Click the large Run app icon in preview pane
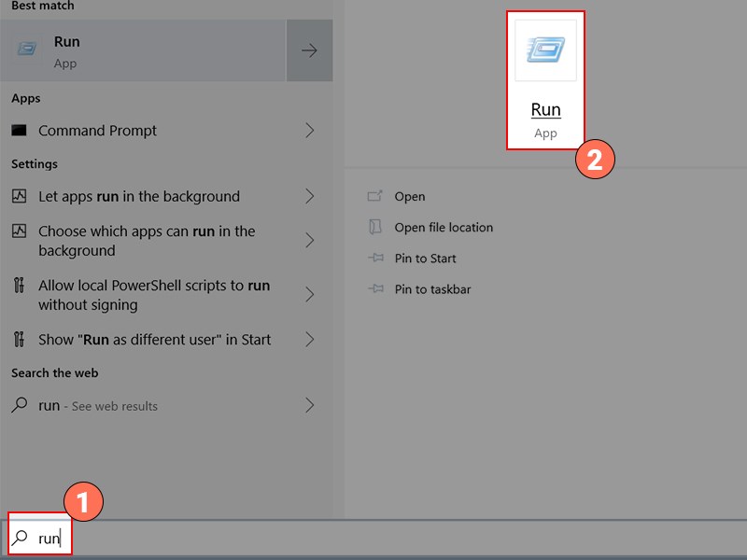This screenshot has width=747, height=560. pos(545,50)
